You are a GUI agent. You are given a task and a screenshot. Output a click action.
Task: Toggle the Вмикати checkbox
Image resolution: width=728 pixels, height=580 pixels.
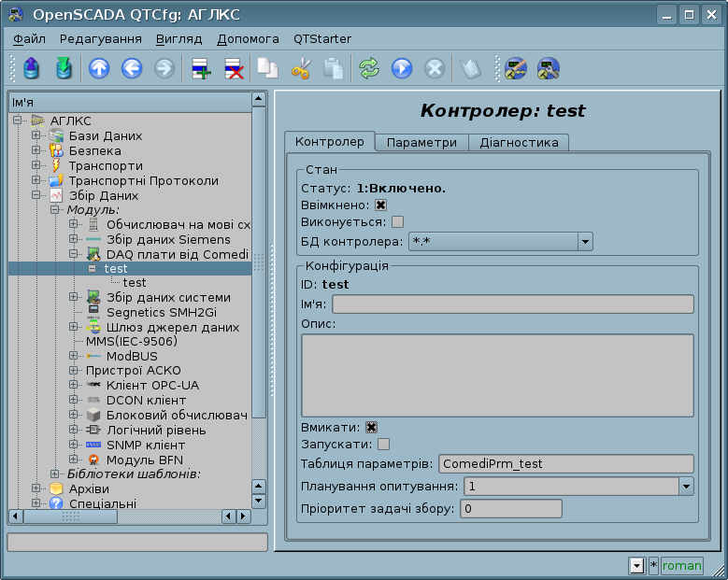[371, 428]
